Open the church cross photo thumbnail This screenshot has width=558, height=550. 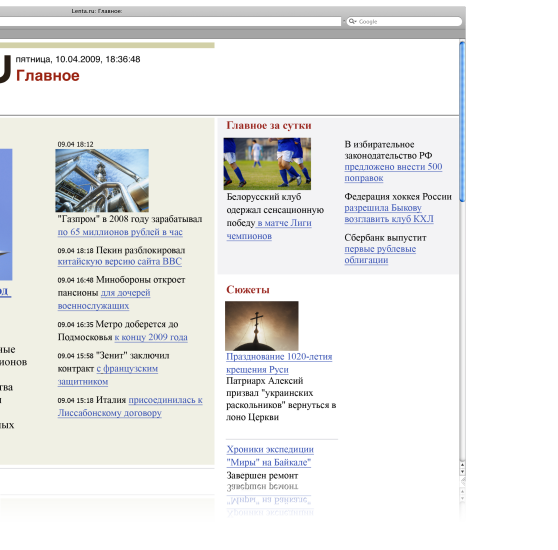(262, 326)
